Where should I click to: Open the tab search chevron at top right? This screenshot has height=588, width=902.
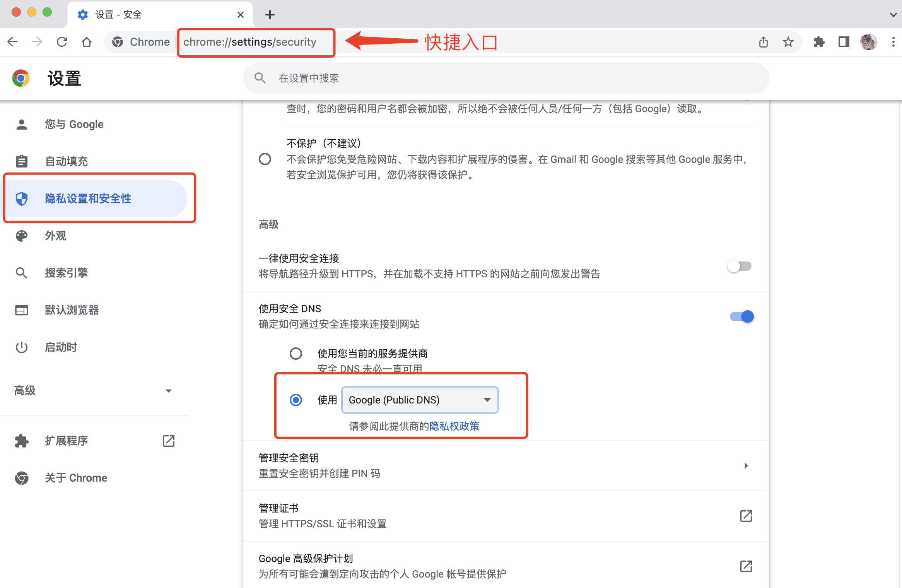(892, 14)
